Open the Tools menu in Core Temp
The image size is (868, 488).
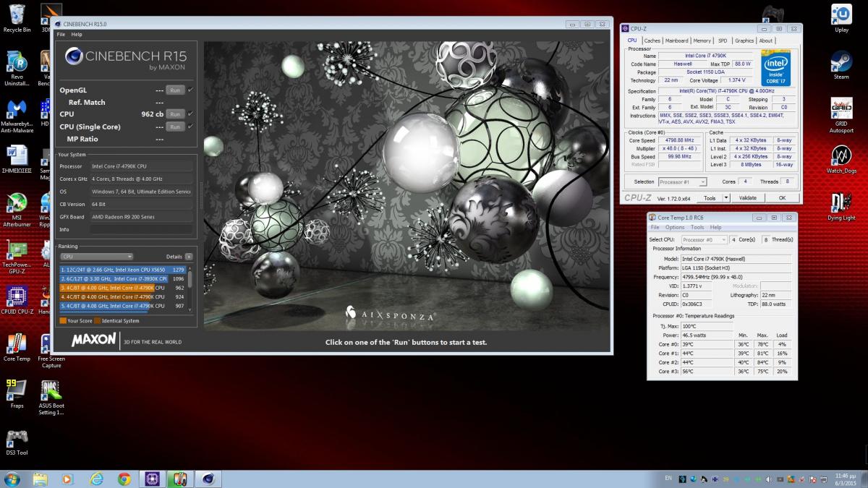[697, 227]
